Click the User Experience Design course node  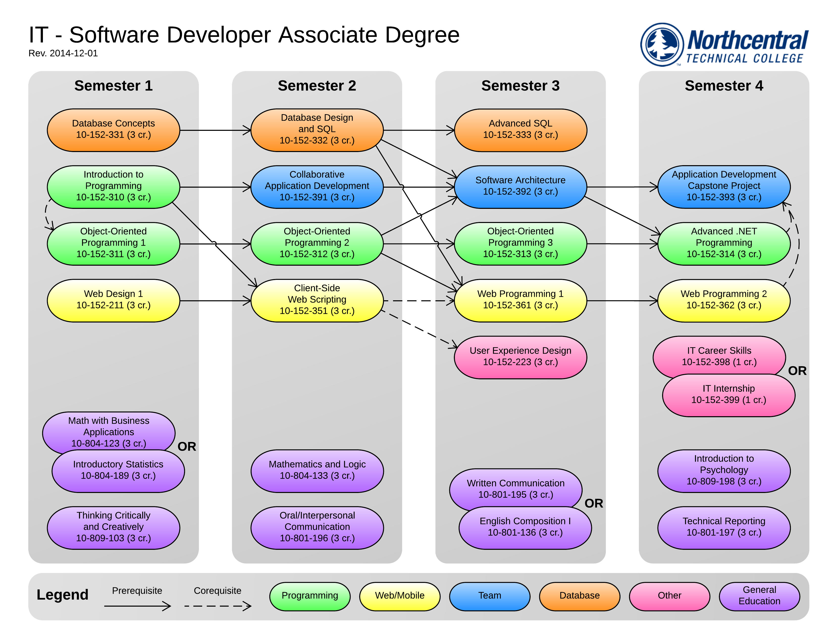click(x=520, y=357)
